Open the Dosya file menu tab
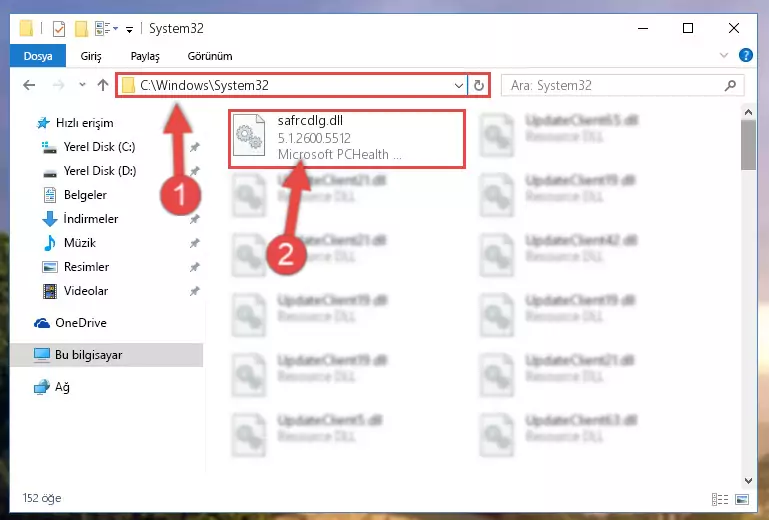This screenshot has width=769, height=520. point(38,56)
